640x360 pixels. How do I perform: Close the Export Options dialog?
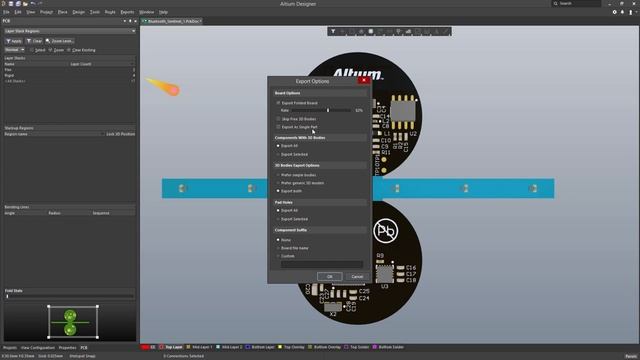tap(364, 80)
